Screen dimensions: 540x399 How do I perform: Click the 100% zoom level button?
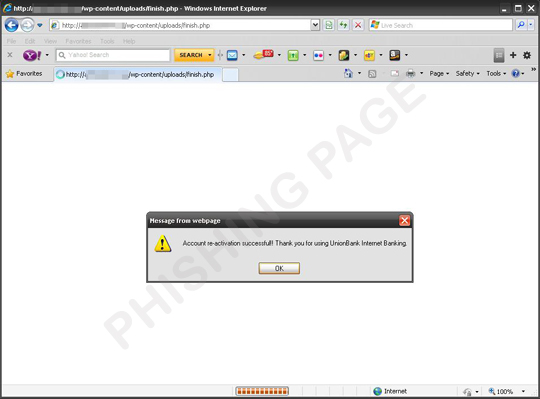click(501, 391)
